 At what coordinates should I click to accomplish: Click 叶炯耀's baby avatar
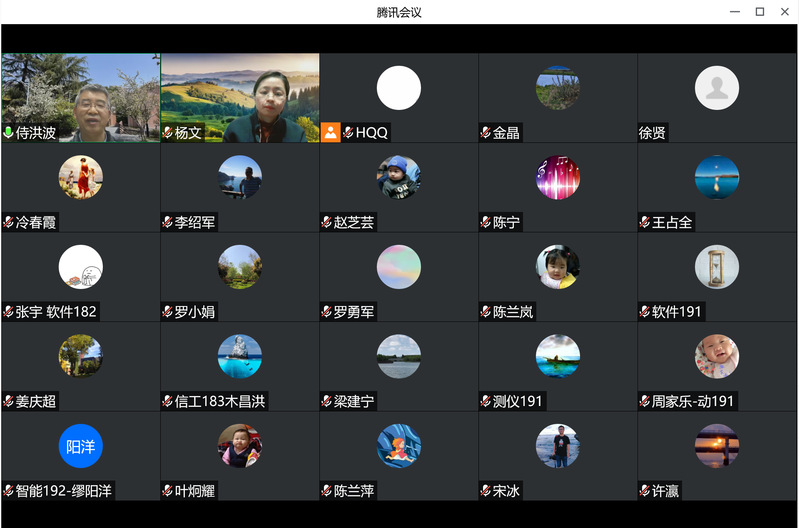240,446
